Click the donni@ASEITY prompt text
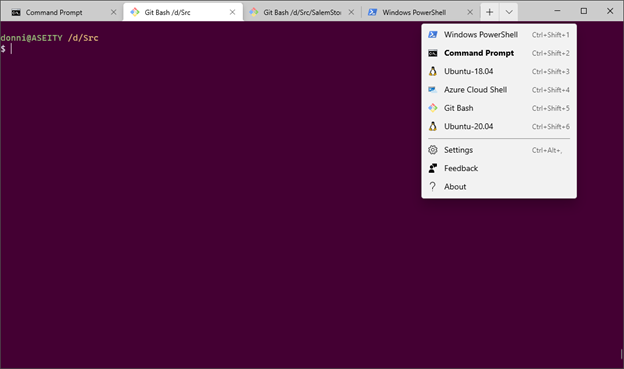The width and height of the screenshot is (624, 369). point(31,38)
